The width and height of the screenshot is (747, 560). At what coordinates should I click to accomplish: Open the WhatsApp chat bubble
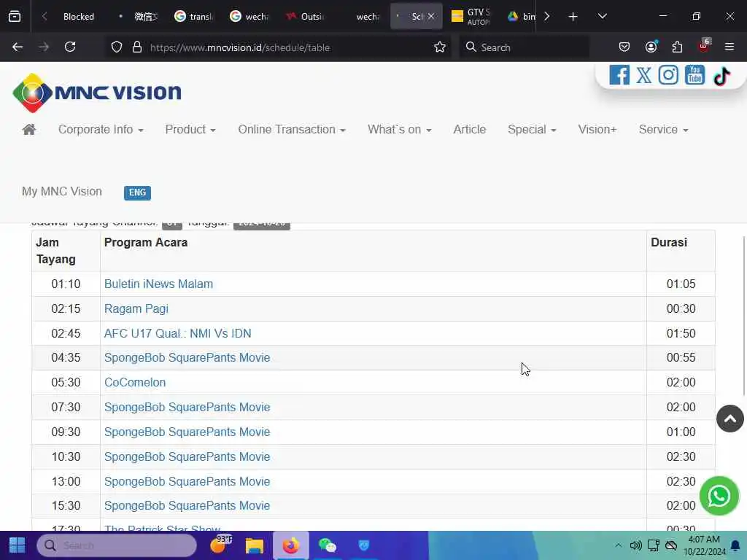(x=719, y=496)
